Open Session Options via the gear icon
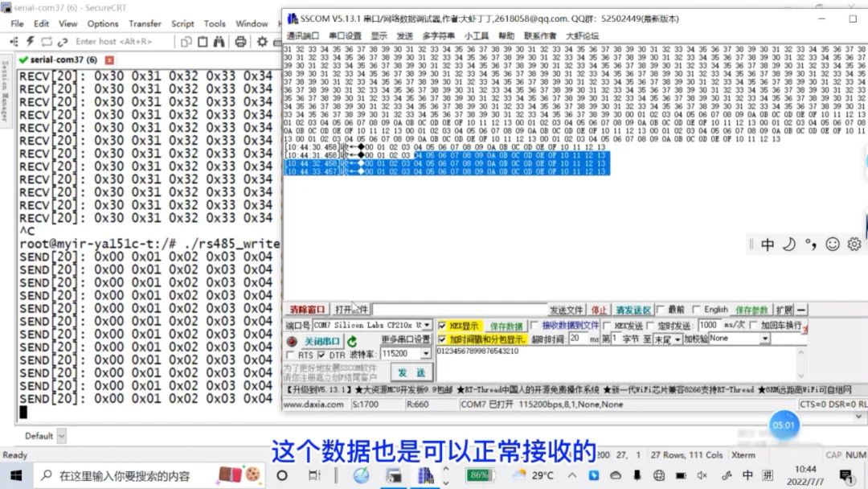 (261, 42)
